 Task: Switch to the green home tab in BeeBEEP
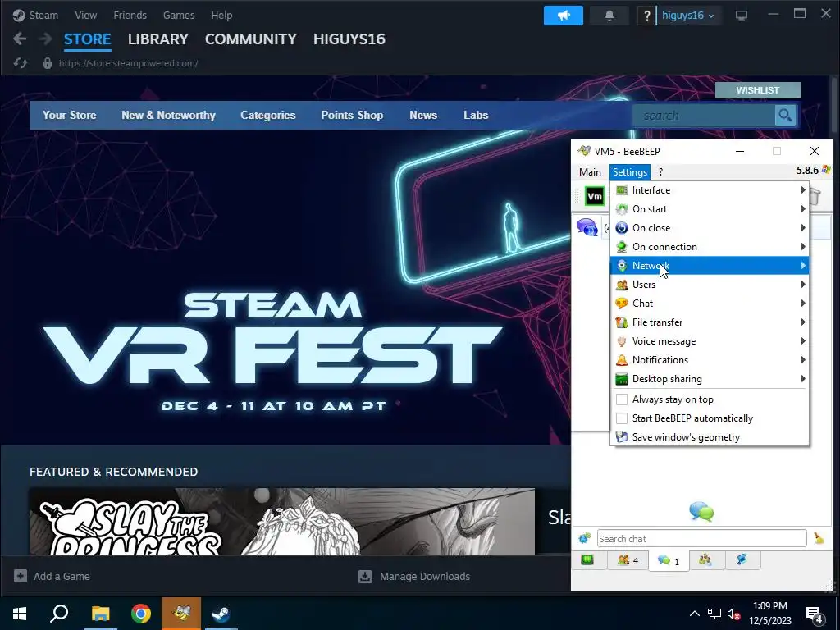coord(587,559)
